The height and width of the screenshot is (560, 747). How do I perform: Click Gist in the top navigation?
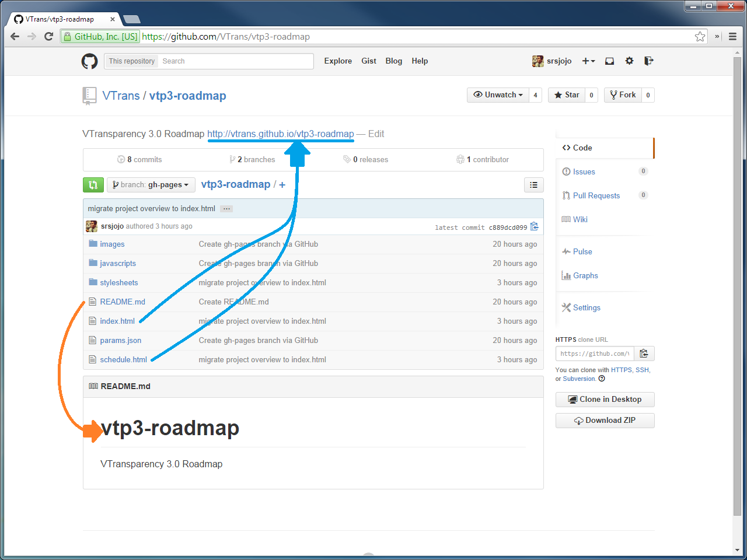pos(369,61)
